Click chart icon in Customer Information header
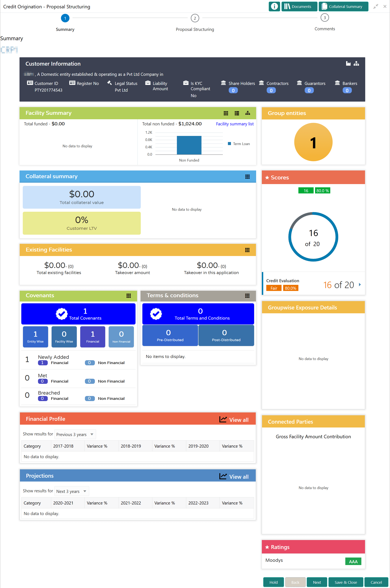The height and width of the screenshot is (588, 390). [x=348, y=64]
